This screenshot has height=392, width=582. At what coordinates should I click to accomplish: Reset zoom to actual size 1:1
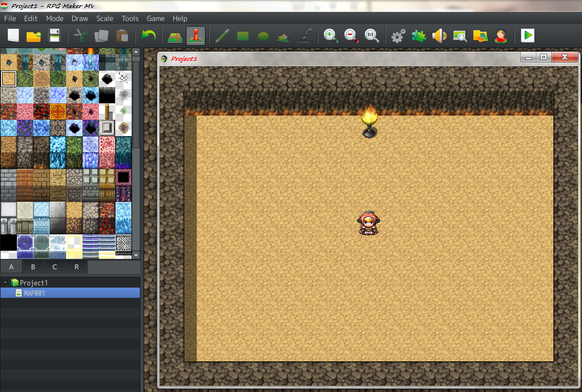coord(371,36)
